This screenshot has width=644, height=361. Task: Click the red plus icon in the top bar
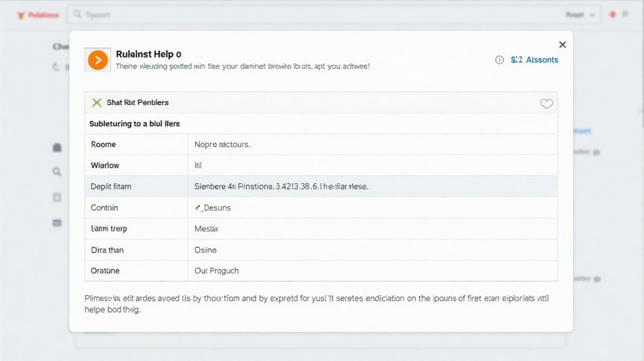pos(612,15)
